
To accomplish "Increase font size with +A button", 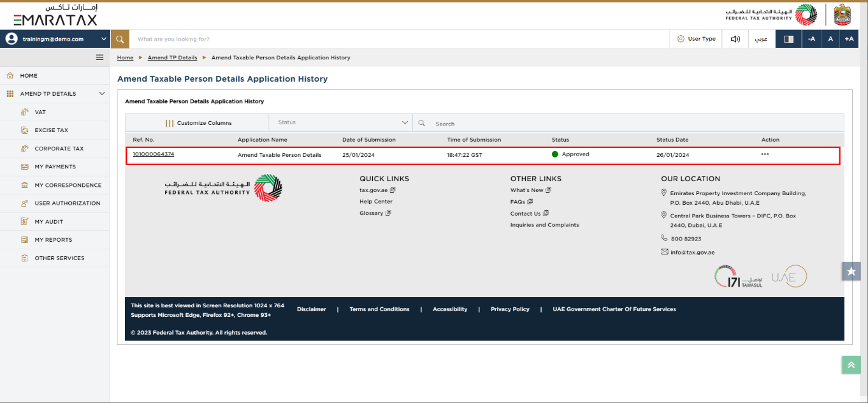I will click(x=849, y=39).
